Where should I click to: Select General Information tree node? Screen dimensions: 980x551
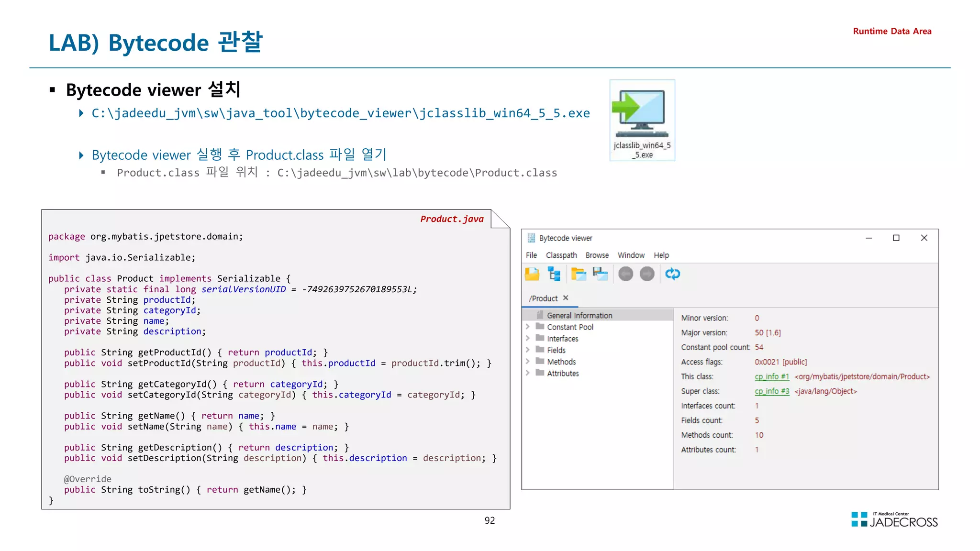pos(598,315)
